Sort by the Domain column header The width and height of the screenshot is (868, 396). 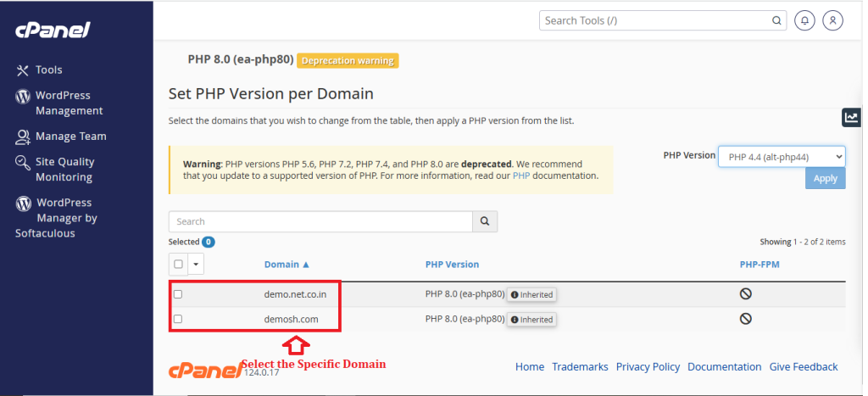[287, 265]
